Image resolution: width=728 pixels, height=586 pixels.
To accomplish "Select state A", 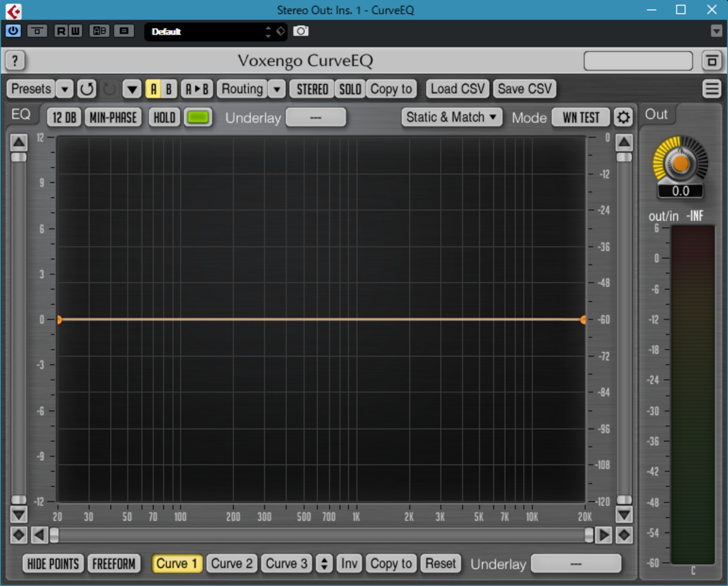I will pos(153,89).
